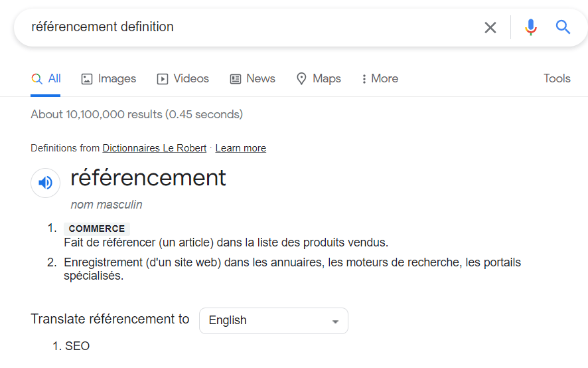Clear the search box with X icon
This screenshot has height=368, width=588.
[x=490, y=27]
